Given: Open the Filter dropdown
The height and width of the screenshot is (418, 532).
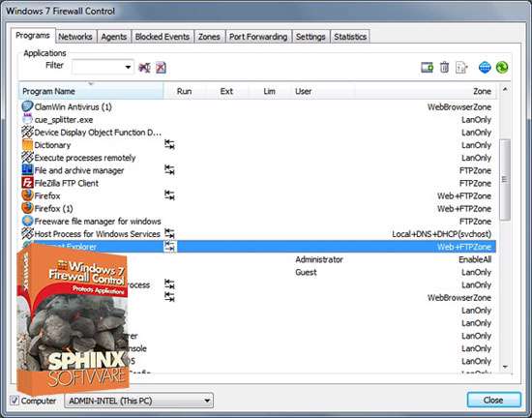Looking at the screenshot, I should click(x=128, y=67).
